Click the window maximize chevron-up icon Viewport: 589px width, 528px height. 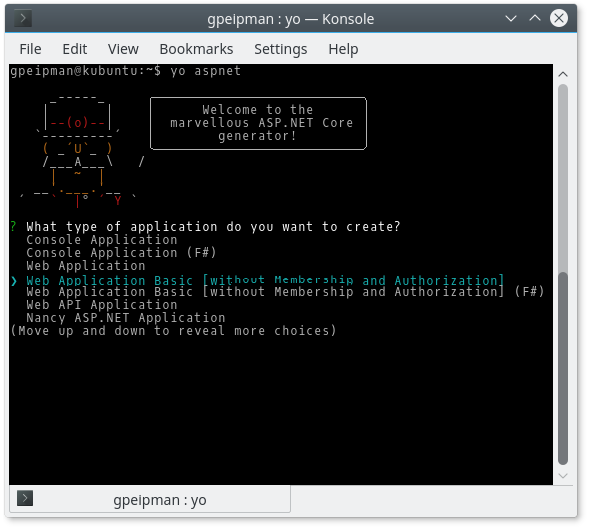tap(535, 18)
